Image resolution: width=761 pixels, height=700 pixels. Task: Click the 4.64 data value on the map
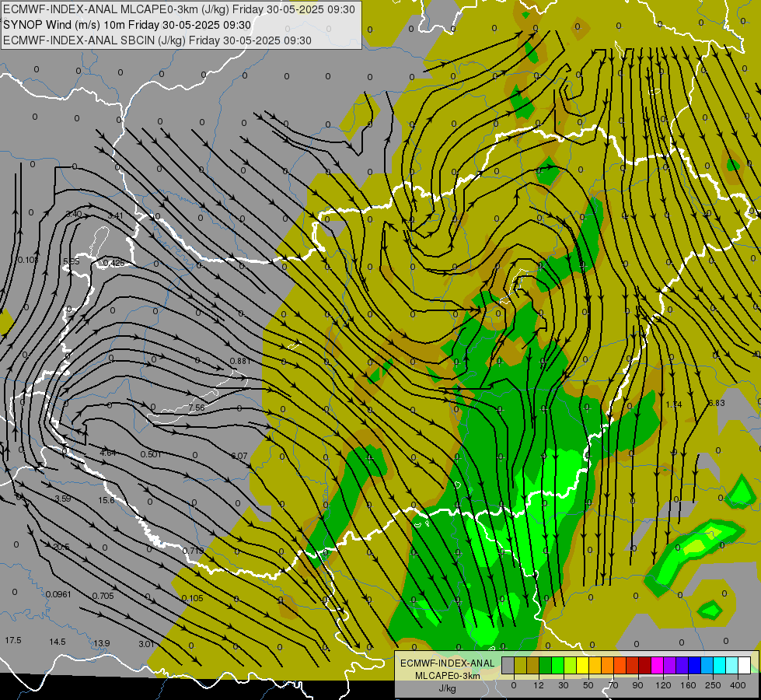click(x=108, y=453)
